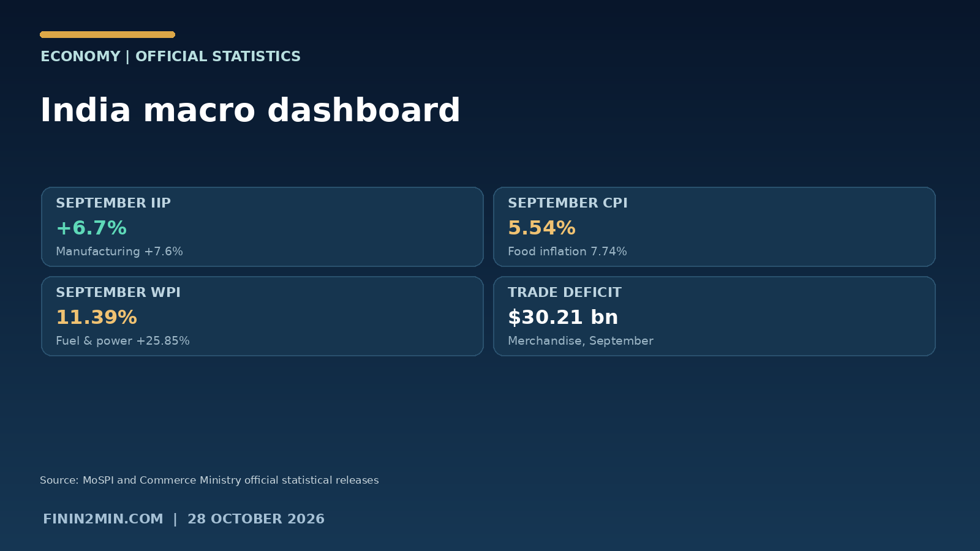Click the 5.54% CPI value
Viewport: 980px width, 551px height.
pos(541,228)
